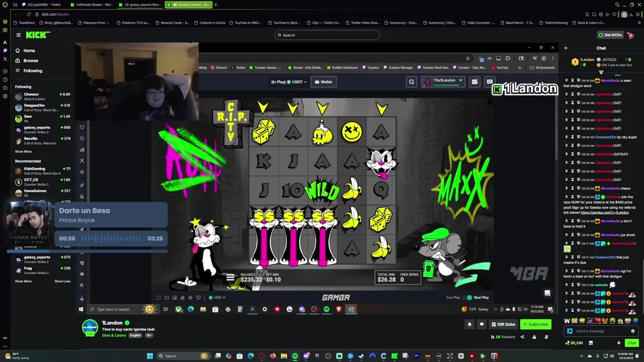This screenshot has width=644, height=362.
Task: Open the KickBot Dashboard bookmark in stream
Action: click(x=342, y=67)
